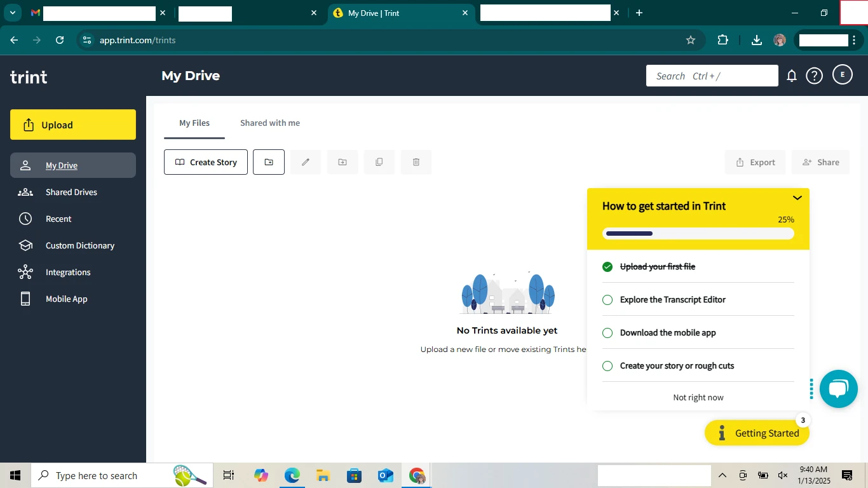Open the tab search dropdown arrow
Image resolution: width=868 pixels, height=488 pixels.
point(12,13)
